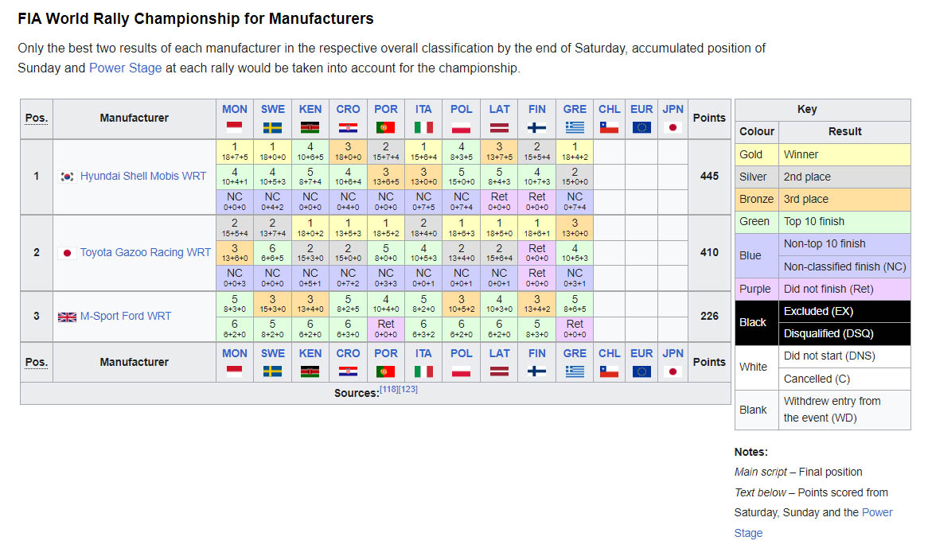Viewport: 928px width, 560px height.
Task: Follow the M-Sport Ford WRT link
Action: (126, 317)
